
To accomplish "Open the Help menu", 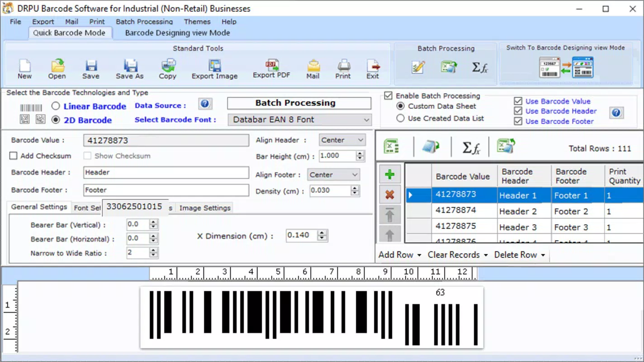I will (x=229, y=21).
